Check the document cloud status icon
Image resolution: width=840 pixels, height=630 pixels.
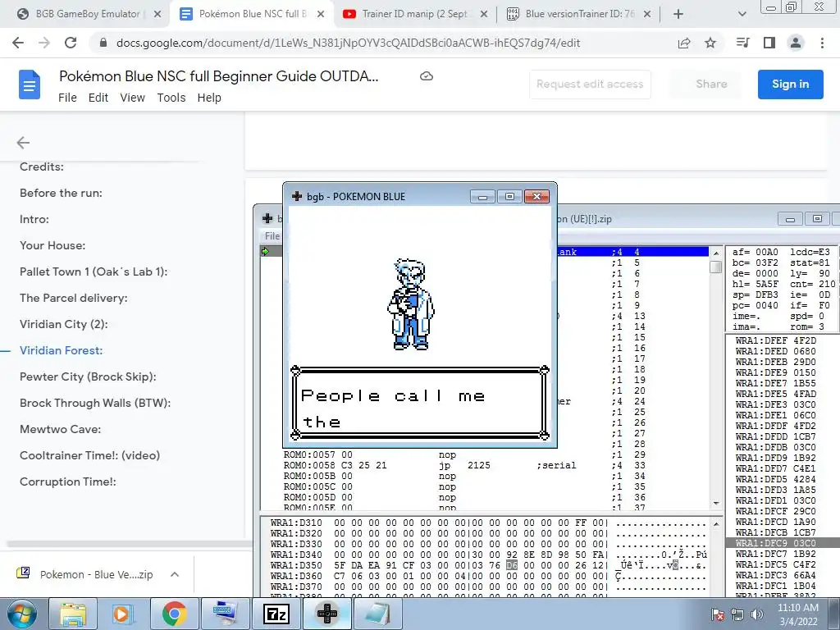pos(427,76)
